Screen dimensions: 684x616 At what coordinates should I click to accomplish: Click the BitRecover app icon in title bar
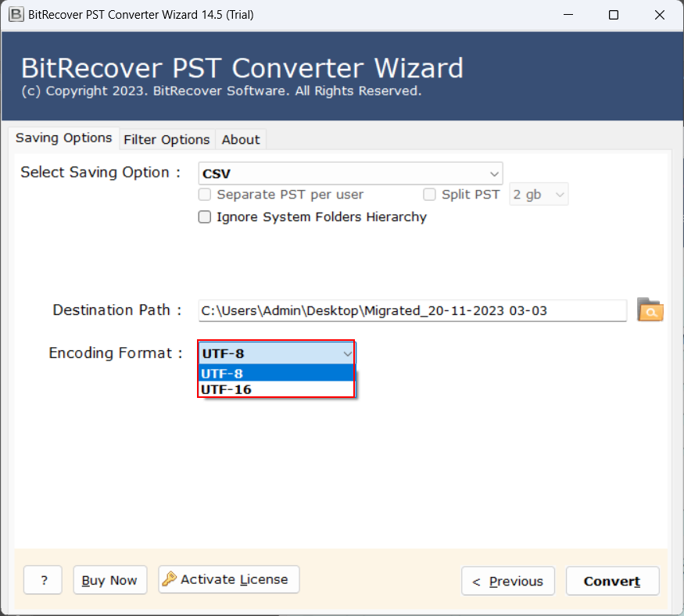point(16,14)
